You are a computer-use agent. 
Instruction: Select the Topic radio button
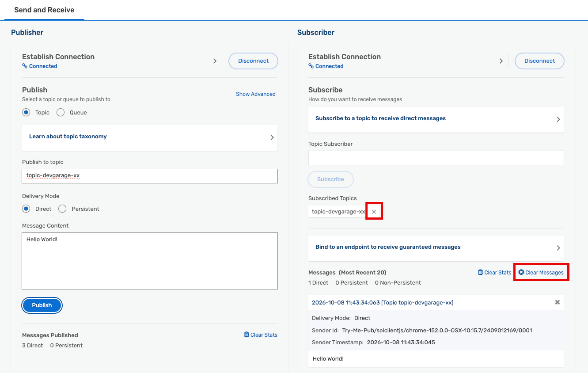point(26,113)
